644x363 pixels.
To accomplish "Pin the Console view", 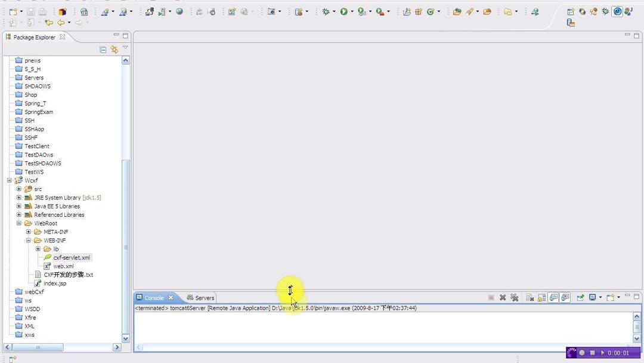I will tap(580, 297).
